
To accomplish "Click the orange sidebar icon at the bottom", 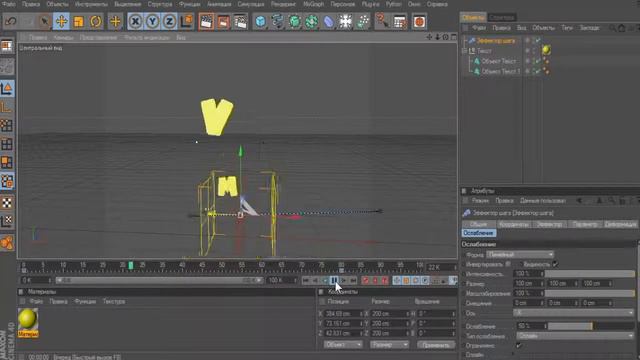I will click(7, 242).
